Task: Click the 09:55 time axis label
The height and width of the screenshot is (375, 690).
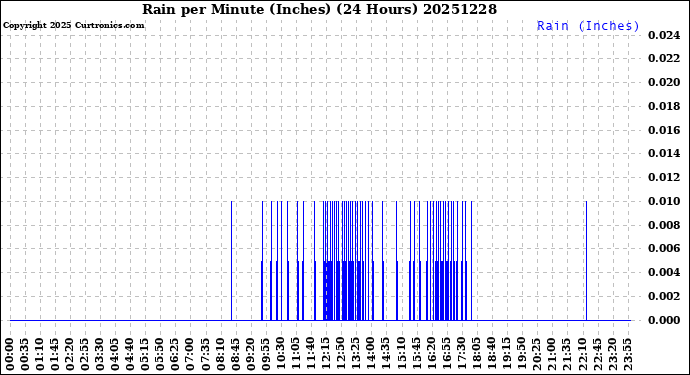Action: point(266,355)
